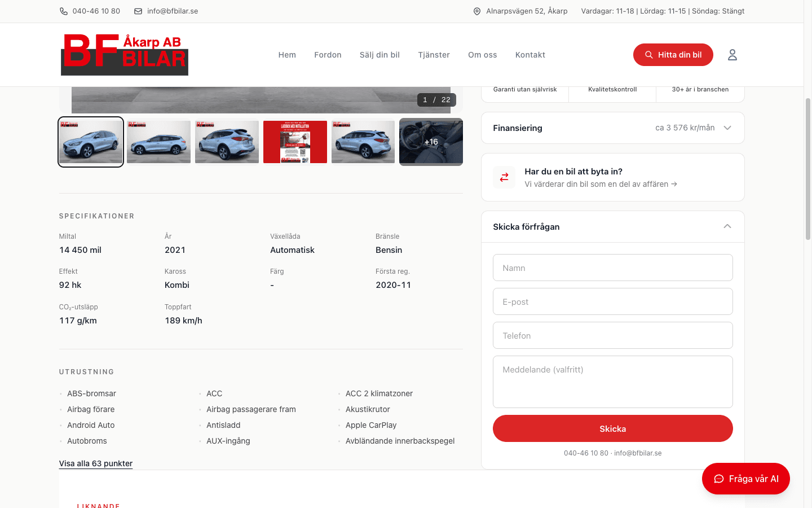Click the phone icon in top bar
812x508 pixels.
click(x=64, y=11)
